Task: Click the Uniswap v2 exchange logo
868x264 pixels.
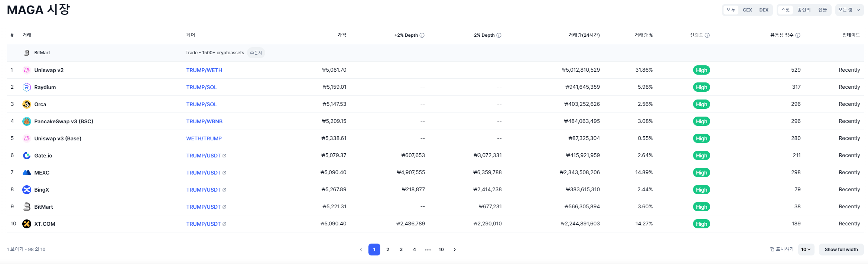Action: pos(26,70)
